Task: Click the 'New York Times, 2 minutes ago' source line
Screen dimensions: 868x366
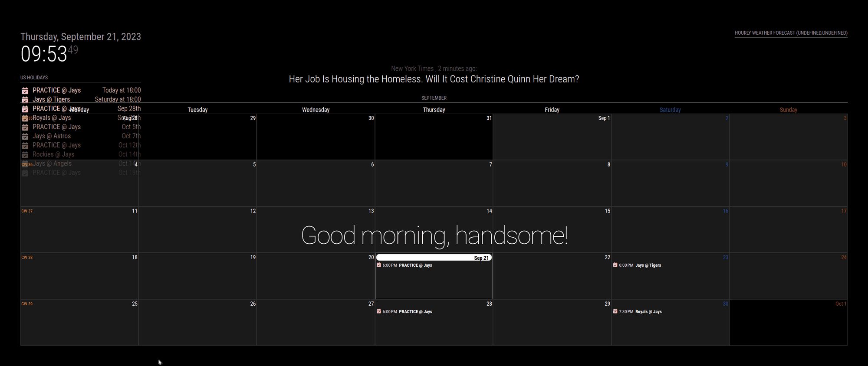Action: point(434,69)
